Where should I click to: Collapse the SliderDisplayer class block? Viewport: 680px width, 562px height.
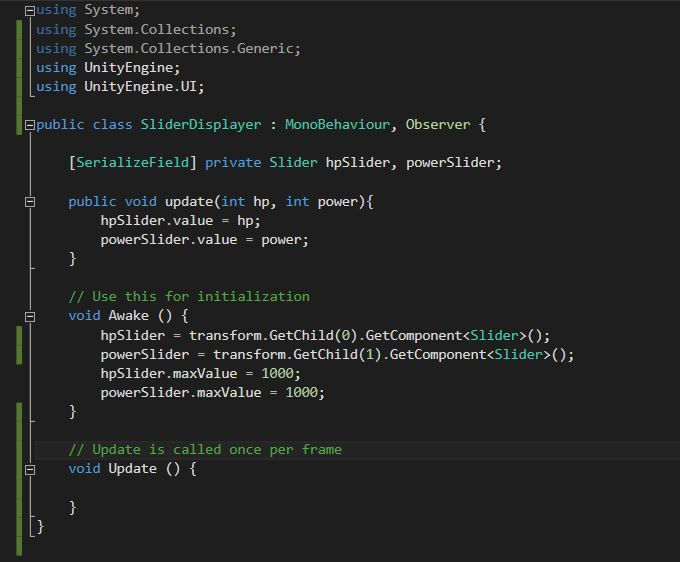click(x=29, y=125)
